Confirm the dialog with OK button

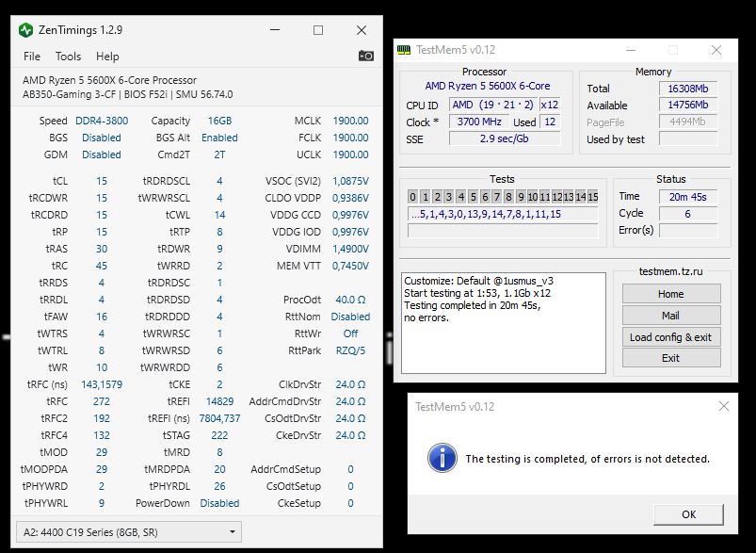pyautogui.click(x=688, y=514)
